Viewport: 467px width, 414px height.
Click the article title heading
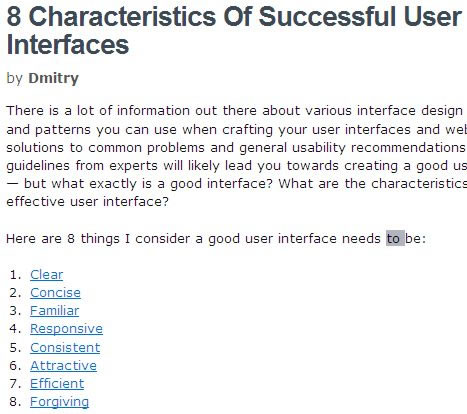(x=234, y=30)
